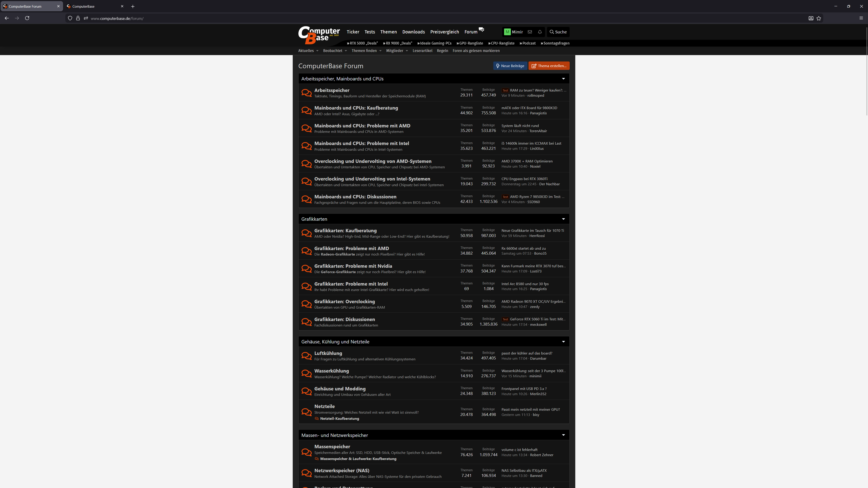868x488 pixels.
Task: Click the Thema erstellen button
Action: coord(549,66)
